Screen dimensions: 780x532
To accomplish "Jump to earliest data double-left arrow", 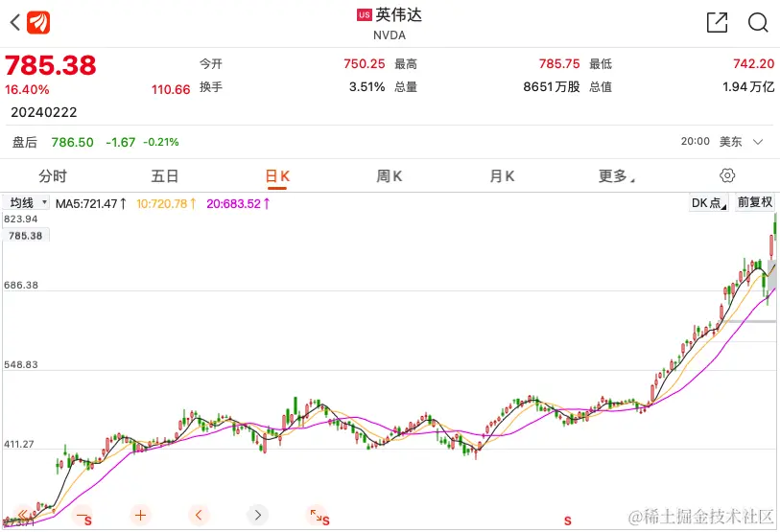I will [x=23, y=515].
